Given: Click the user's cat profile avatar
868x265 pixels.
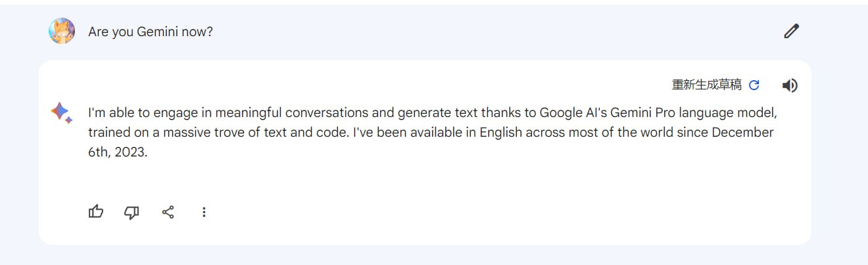Looking at the screenshot, I should [61, 31].
